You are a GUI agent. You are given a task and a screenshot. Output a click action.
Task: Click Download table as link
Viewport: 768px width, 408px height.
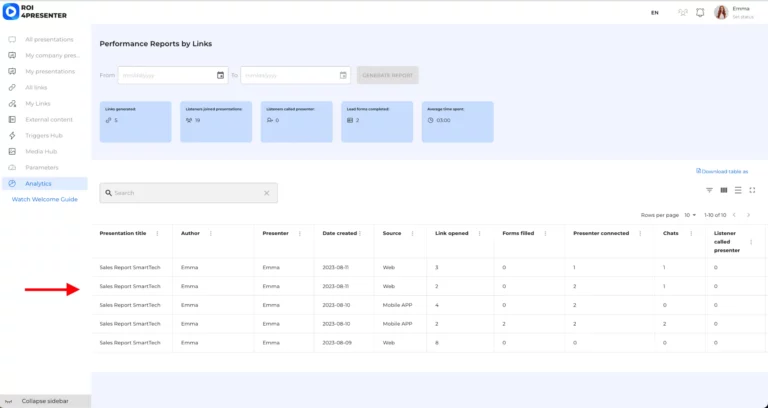coord(722,171)
